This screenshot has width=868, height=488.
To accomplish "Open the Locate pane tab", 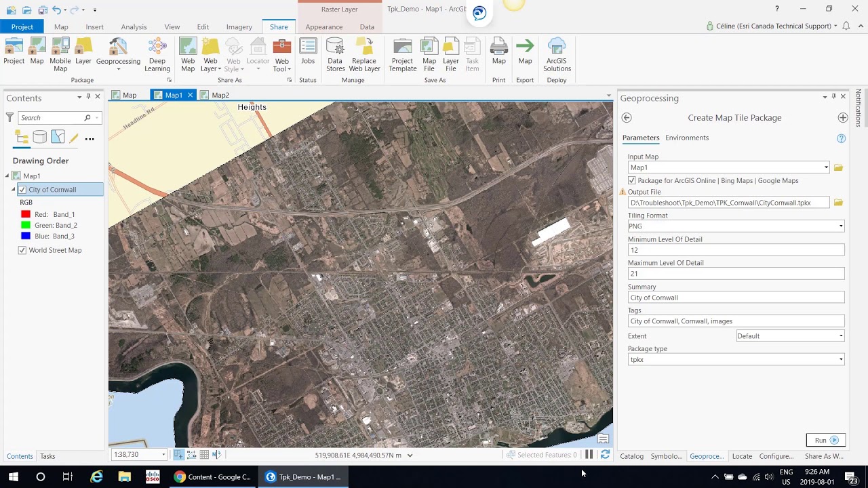I will point(742,456).
